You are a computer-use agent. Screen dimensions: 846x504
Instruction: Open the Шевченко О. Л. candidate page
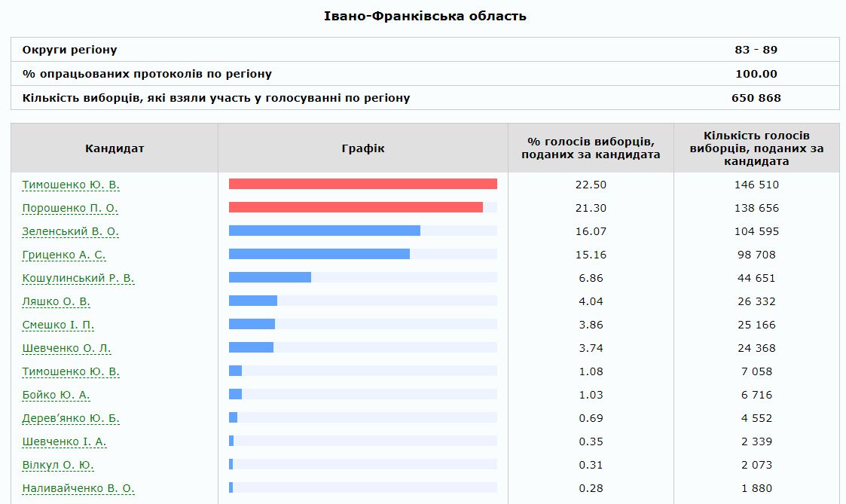pyautogui.click(x=66, y=348)
